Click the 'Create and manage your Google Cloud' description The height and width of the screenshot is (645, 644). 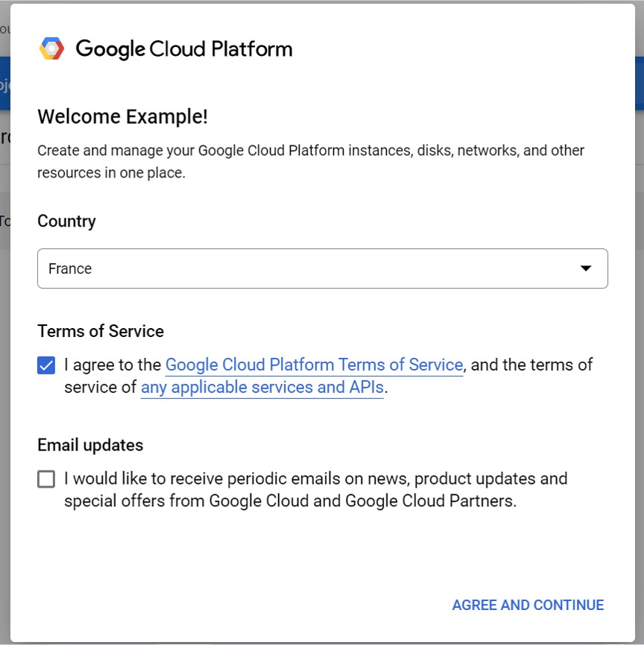click(x=311, y=162)
